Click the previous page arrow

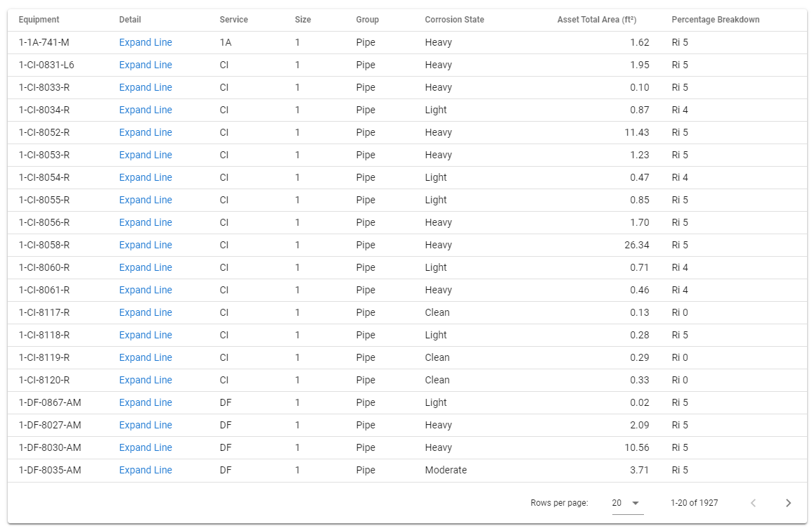pyautogui.click(x=753, y=503)
